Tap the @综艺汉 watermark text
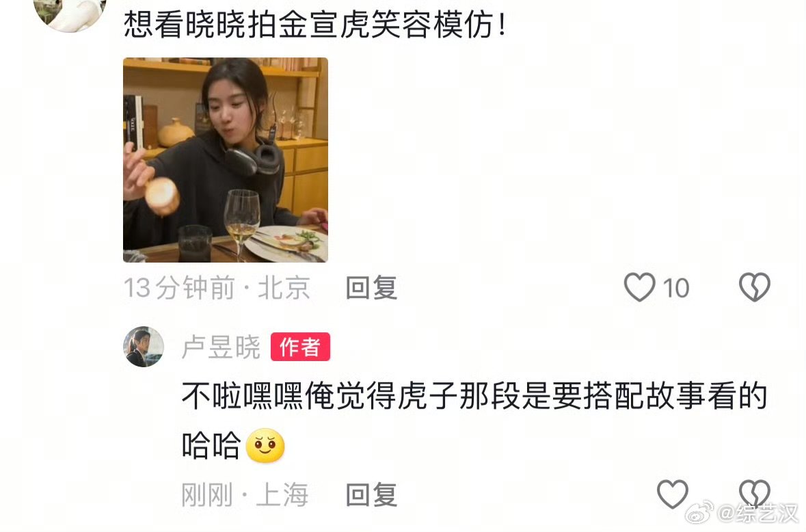806x532 pixels. [757, 512]
